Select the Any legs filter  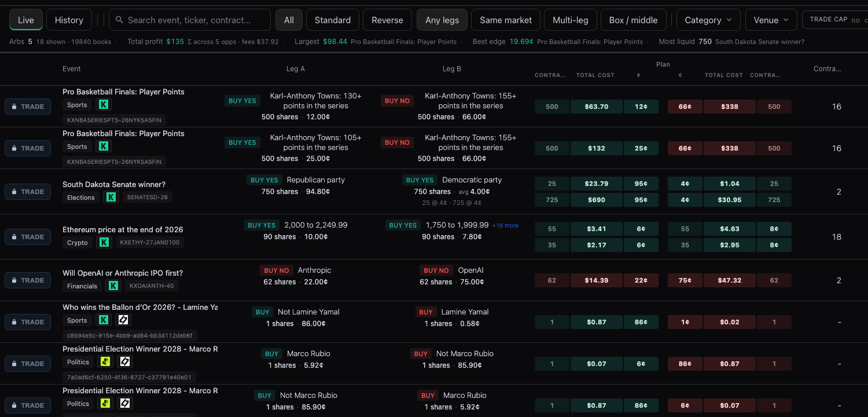pyautogui.click(x=442, y=20)
